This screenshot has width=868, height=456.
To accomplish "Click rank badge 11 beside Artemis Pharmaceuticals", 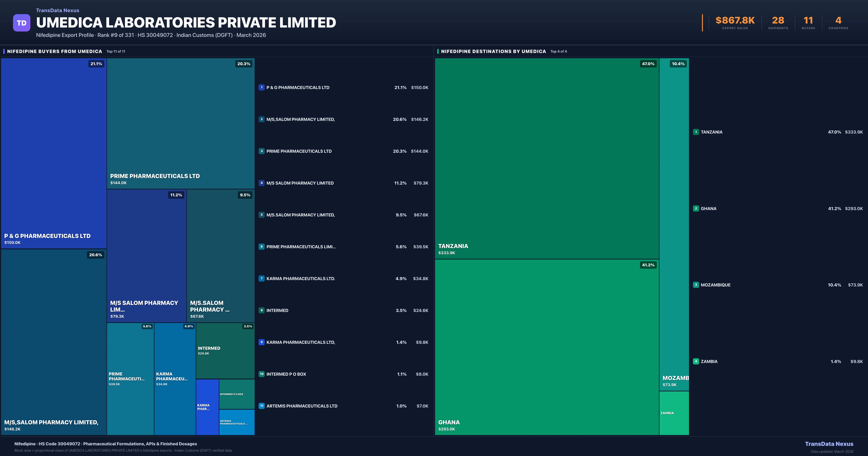I will [261, 406].
